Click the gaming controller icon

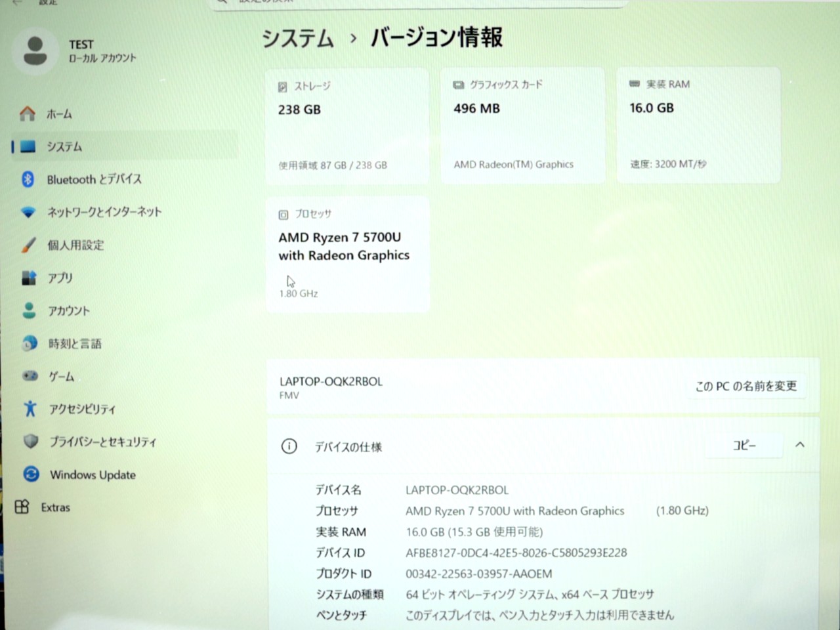tap(30, 376)
